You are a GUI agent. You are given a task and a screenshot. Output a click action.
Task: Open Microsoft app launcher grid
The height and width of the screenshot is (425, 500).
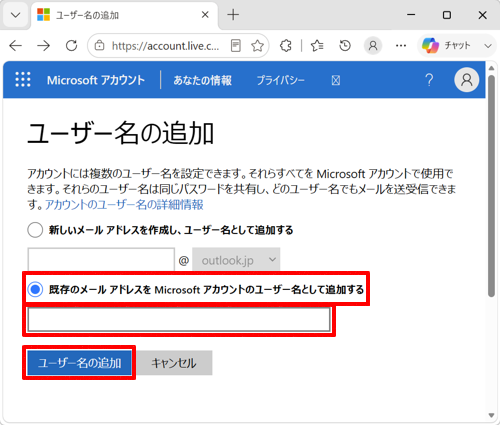(23, 80)
